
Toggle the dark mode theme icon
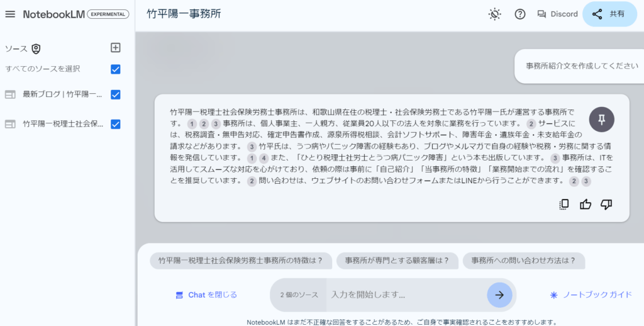pos(495,14)
